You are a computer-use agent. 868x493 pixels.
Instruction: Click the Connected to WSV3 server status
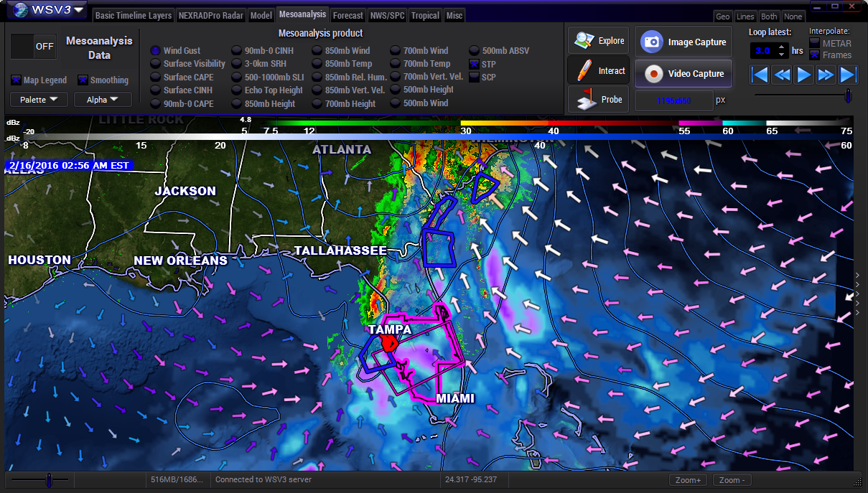click(x=264, y=480)
